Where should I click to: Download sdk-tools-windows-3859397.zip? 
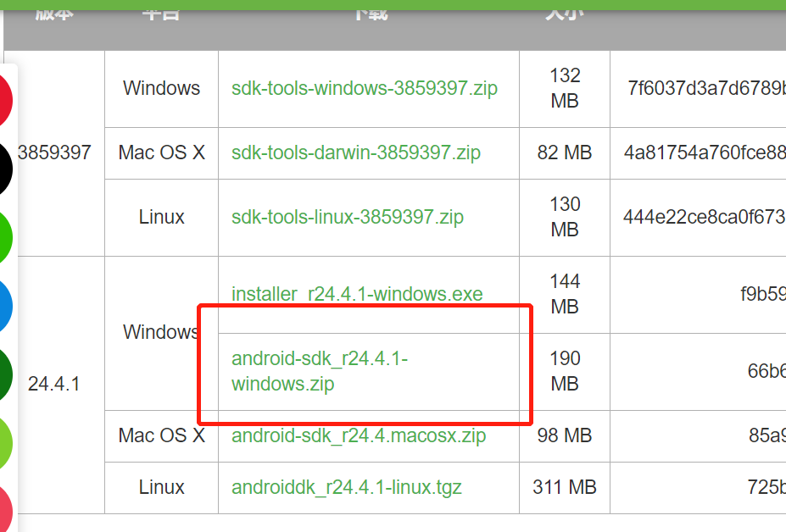365,88
